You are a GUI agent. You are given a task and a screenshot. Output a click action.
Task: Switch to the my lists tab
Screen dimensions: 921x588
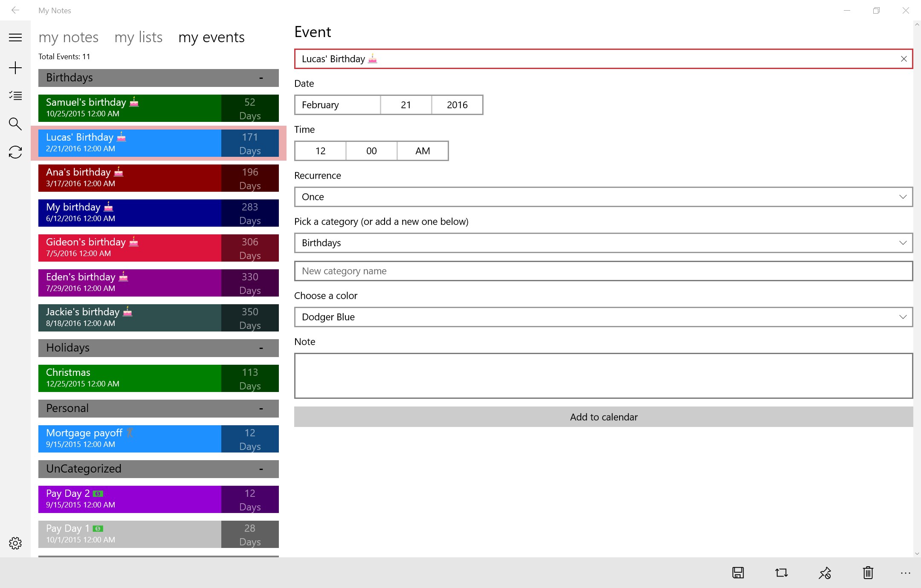[139, 37]
